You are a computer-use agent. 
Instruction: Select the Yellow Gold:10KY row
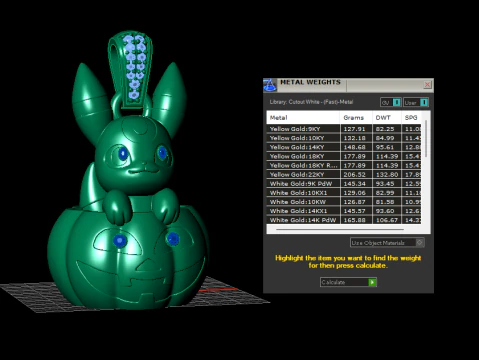(x=344, y=138)
